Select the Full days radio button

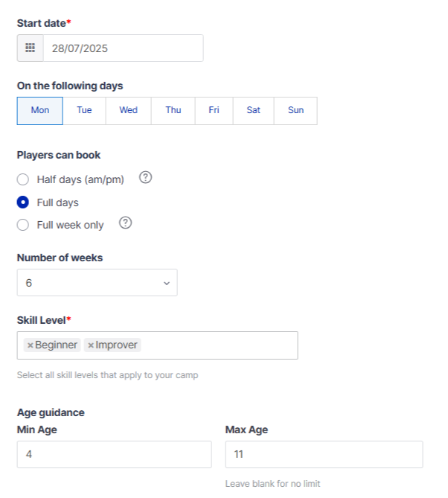23,202
